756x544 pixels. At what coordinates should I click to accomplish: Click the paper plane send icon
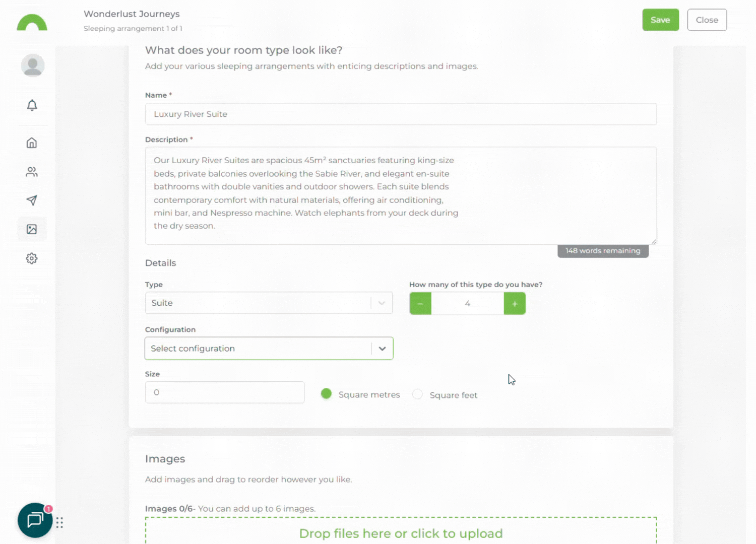coord(32,200)
